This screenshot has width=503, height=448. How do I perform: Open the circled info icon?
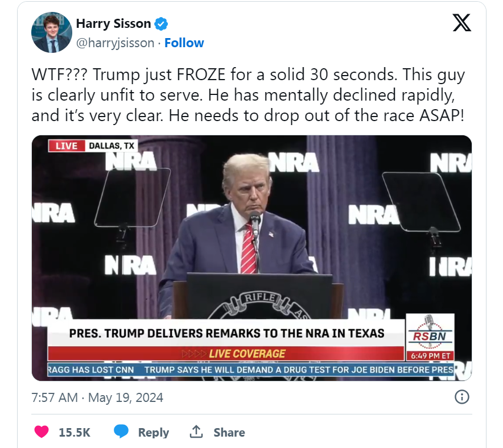tap(463, 397)
